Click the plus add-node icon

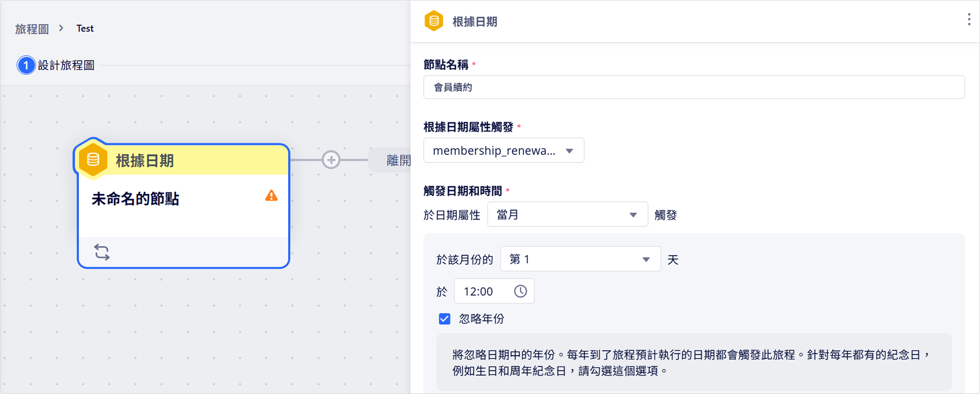[x=331, y=160]
